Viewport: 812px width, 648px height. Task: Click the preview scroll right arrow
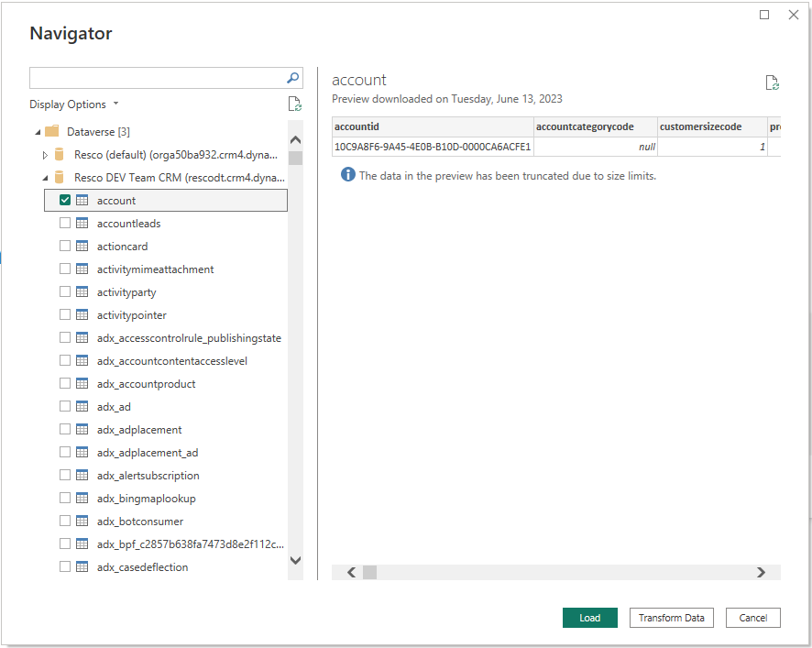click(761, 572)
